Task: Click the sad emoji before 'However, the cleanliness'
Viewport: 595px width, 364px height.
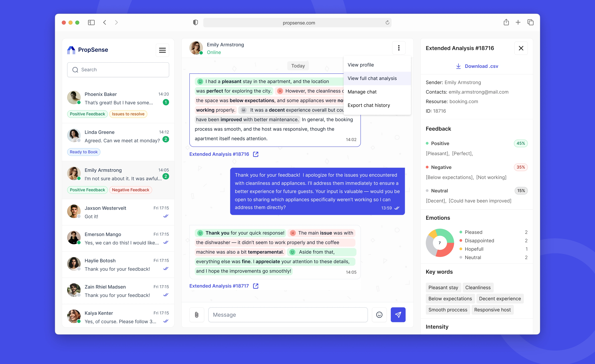Action: [x=280, y=91]
